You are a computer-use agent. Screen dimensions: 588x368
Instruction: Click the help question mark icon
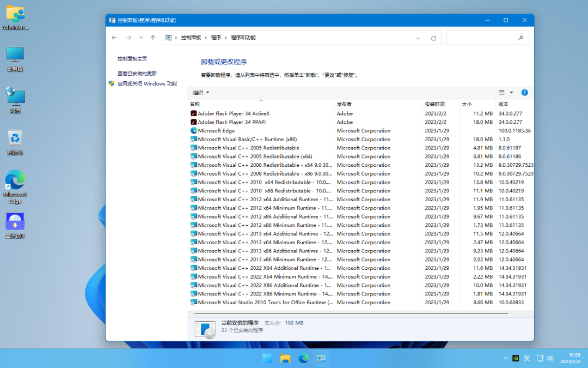524,93
